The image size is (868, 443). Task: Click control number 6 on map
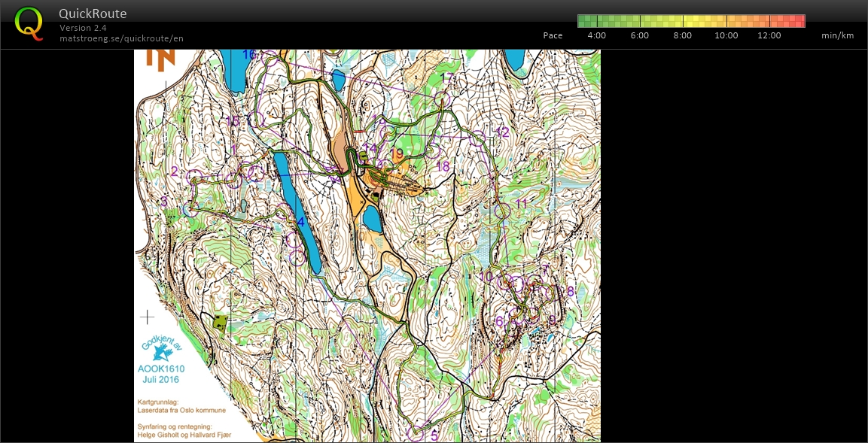click(499, 320)
